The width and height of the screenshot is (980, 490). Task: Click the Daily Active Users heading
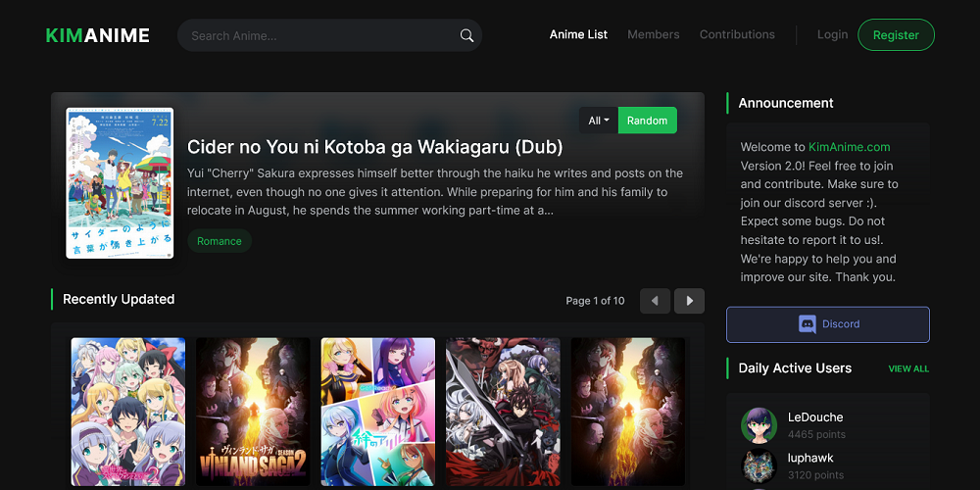tap(795, 368)
